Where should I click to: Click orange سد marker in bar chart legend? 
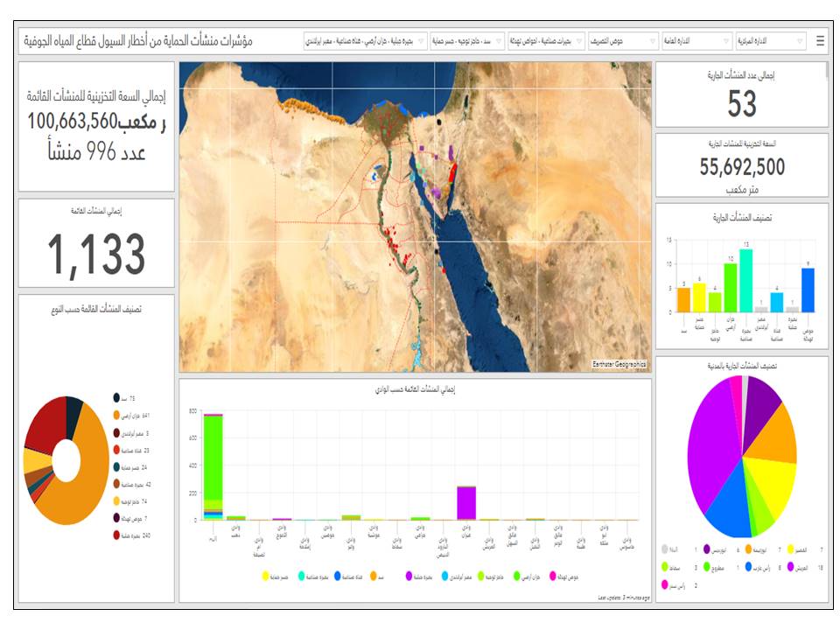(x=372, y=577)
